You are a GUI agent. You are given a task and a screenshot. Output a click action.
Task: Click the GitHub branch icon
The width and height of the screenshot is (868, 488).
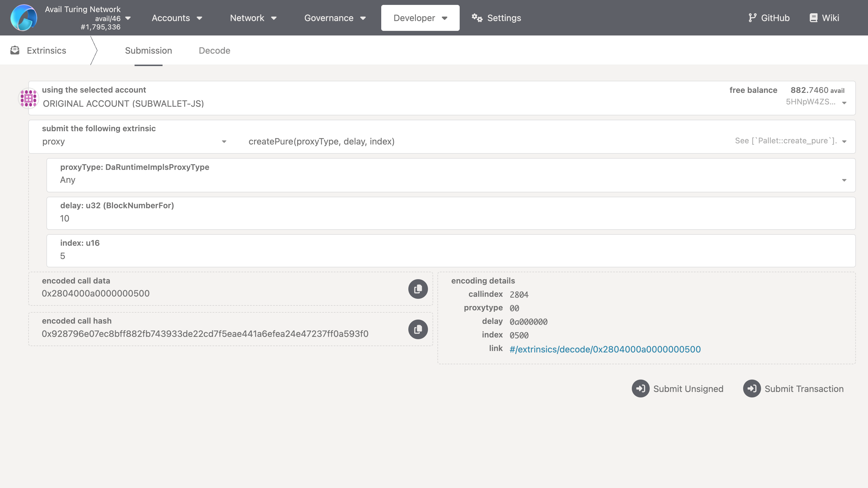752,18
